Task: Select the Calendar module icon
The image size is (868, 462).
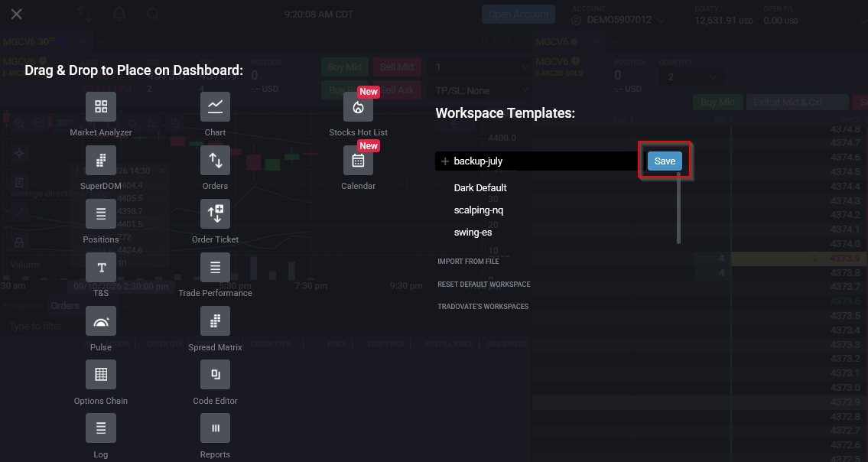Action: pyautogui.click(x=358, y=160)
